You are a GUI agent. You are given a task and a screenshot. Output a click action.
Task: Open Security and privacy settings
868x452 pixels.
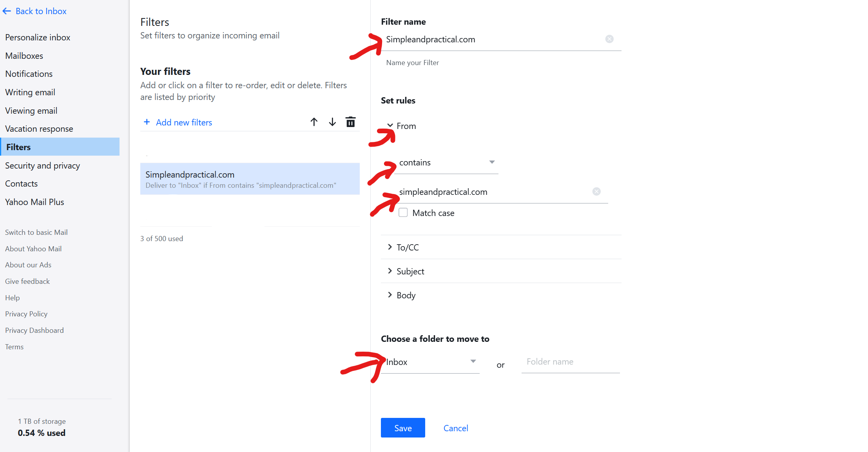click(42, 165)
